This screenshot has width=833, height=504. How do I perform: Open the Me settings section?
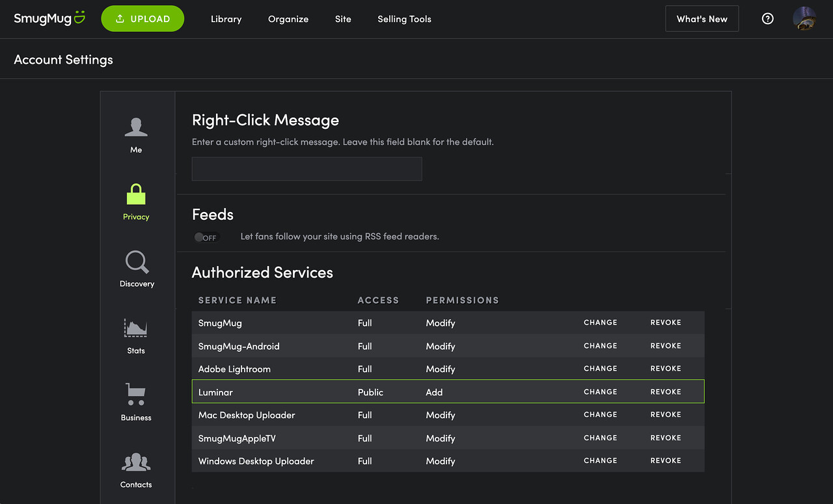[x=136, y=135]
